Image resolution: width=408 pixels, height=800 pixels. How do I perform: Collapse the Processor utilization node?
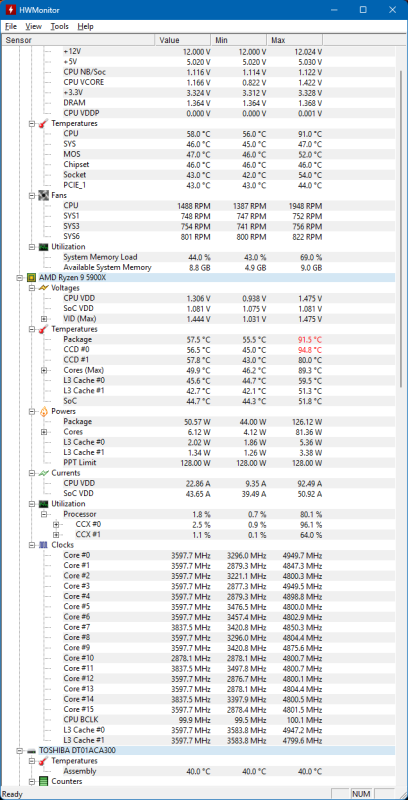(44, 514)
